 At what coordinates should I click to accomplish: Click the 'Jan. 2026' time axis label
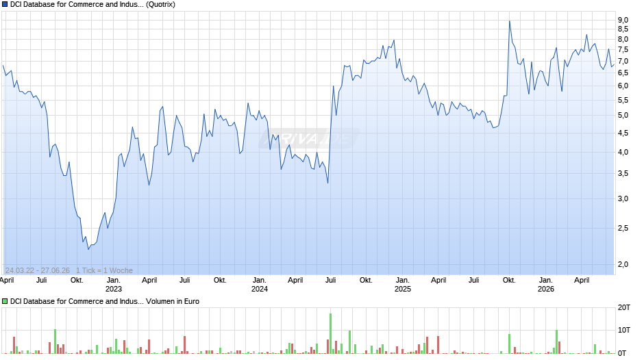pyautogui.click(x=546, y=285)
